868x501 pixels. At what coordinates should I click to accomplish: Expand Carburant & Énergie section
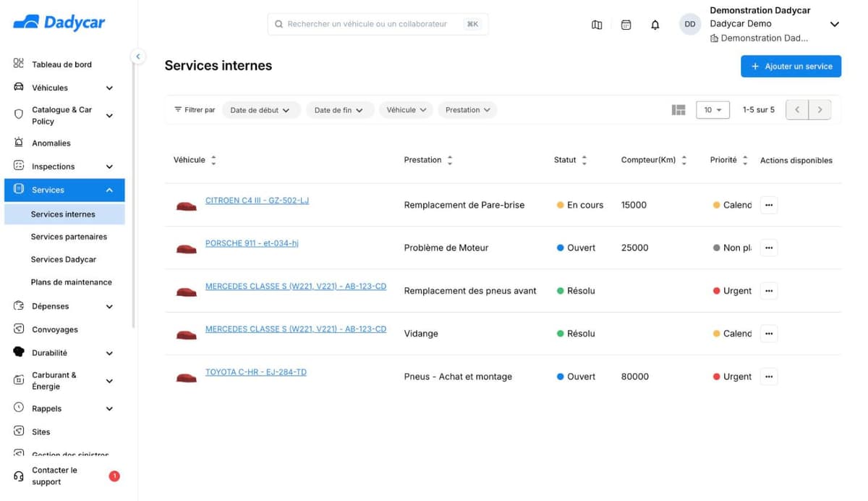[x=109, y=381]
